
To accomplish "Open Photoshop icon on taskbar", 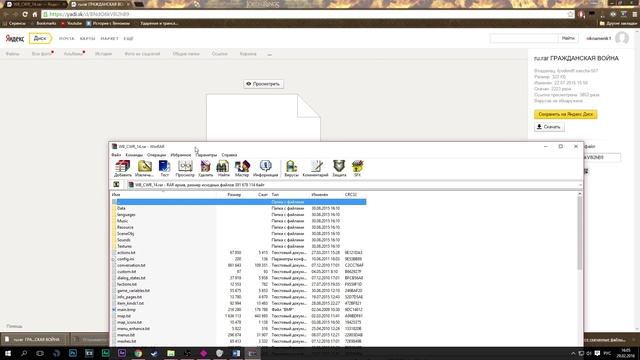I will pos(73,353).
